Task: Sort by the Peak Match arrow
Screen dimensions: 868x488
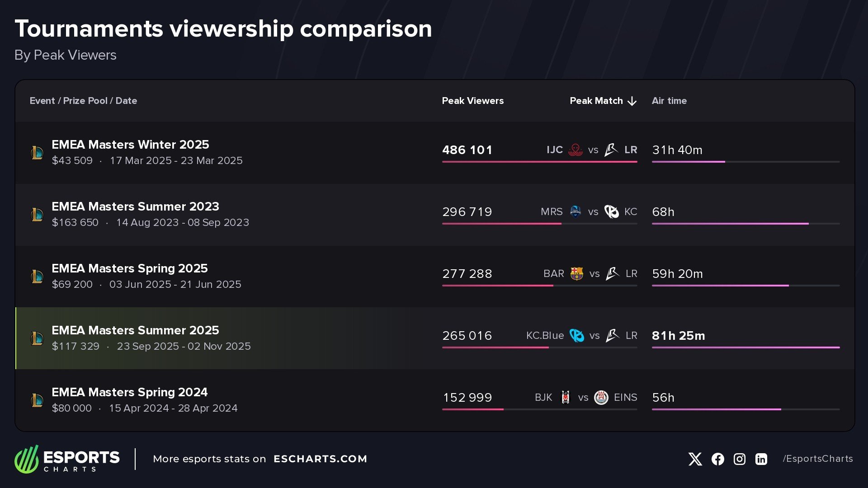Action: pyautogui.click(x=632, y=101)
